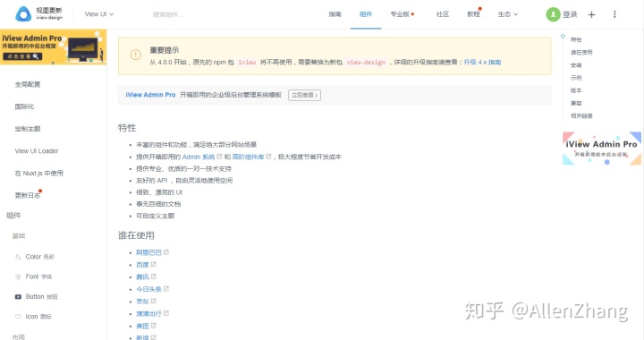644x340 pixels.
Task: Click the iView Admin Pro text link
Action: pos(150,95)
